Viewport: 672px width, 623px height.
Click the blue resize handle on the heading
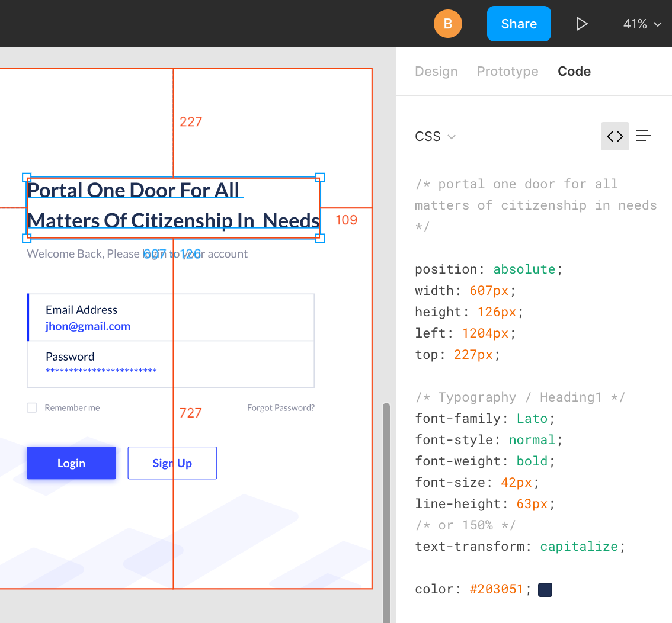26,176
